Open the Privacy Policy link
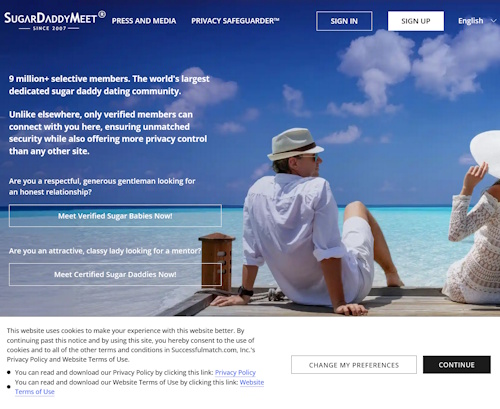The height and width of the screenshot is (409, 500). pos(235,372)
